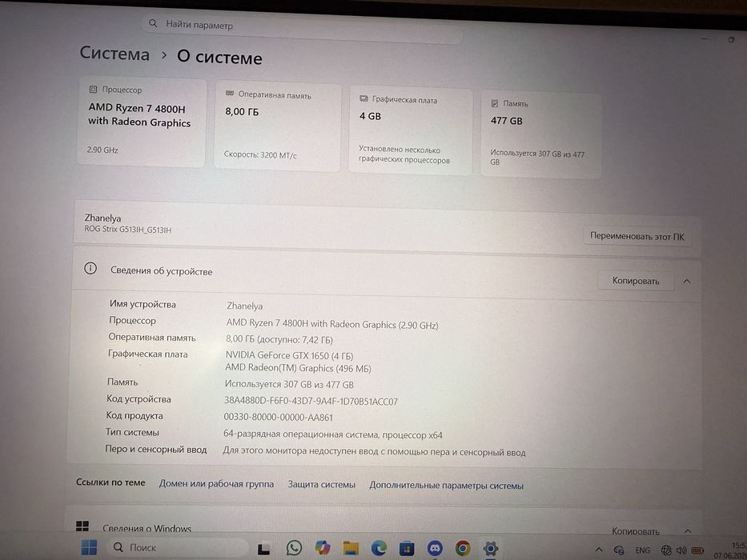The image size is (747, 560).
Task: Launch Microsoft Edge from the taskbar
Action: click(379, 548)
